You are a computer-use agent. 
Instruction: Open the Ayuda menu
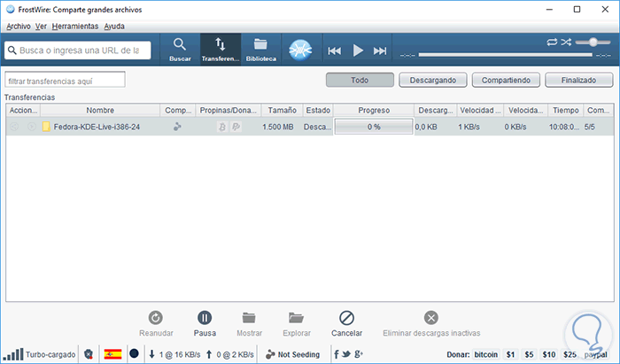114,27
